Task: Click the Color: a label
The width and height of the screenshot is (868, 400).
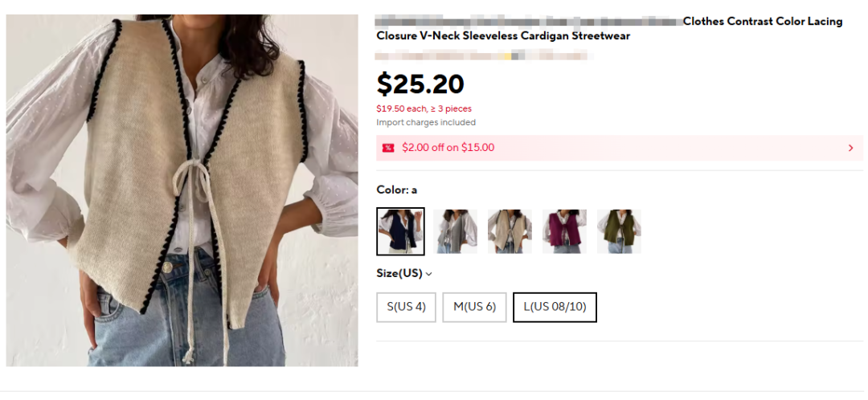Action: click(396, 190)
